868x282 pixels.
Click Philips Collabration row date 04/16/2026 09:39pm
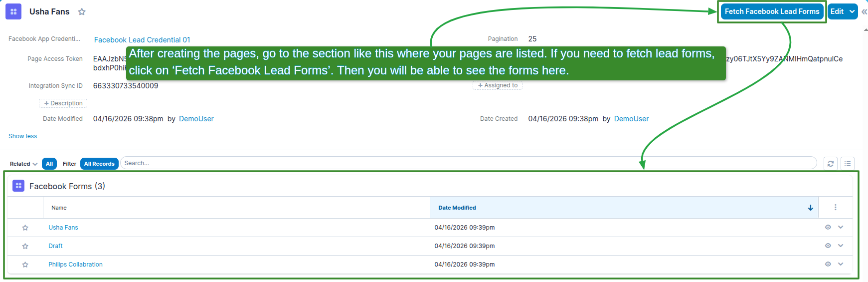pos(465,265)
